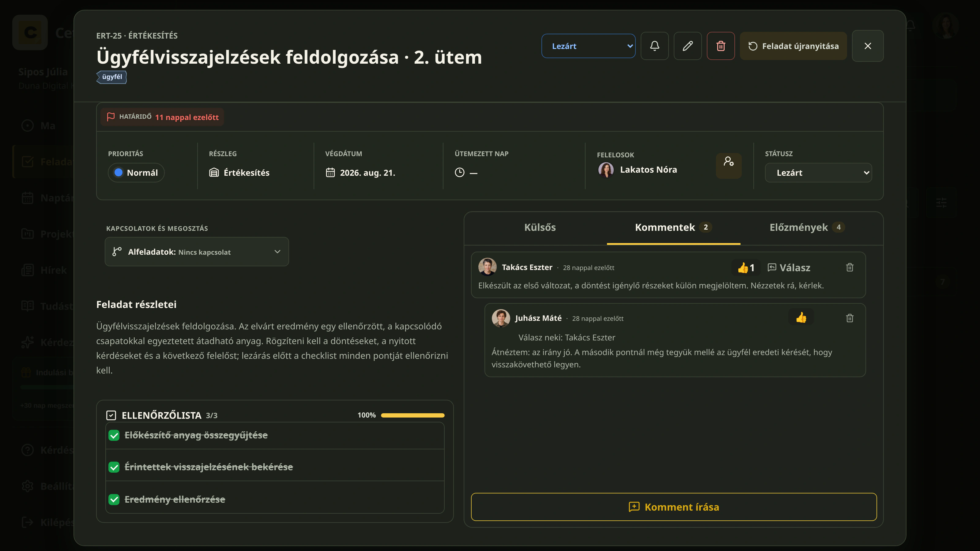The height and width of the screenshot is (551, 980).
Task: Click the pencil edit icon
Action: coord(688,46)
